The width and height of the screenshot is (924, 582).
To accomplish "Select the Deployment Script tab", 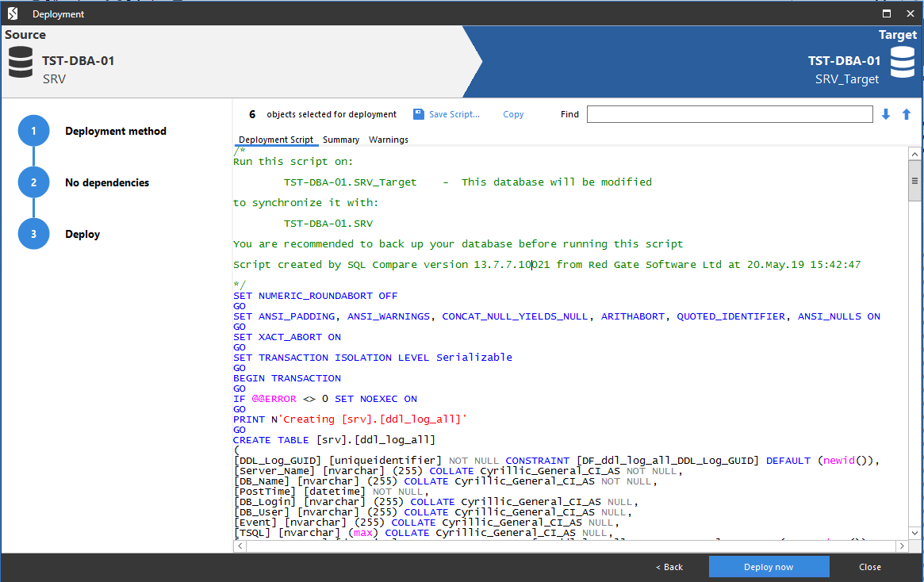I will coord(275,139).
